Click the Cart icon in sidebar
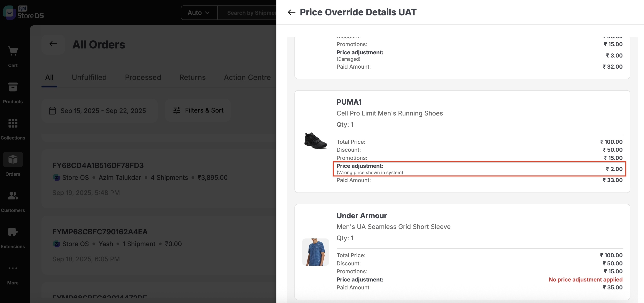 13,51
